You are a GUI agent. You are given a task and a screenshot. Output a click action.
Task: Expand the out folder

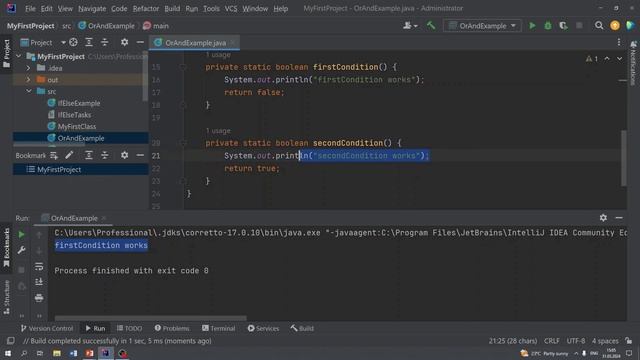28,80
